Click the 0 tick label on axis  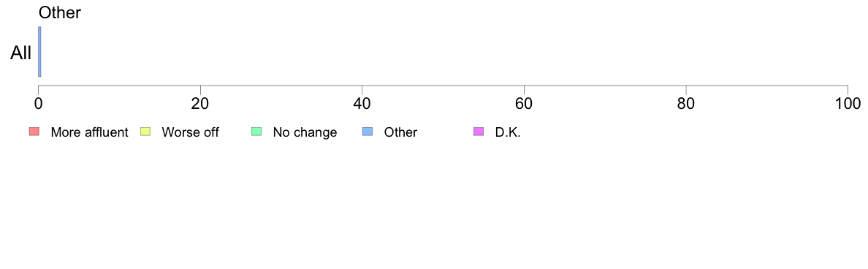pyautogui.click(x=38, y=103)
